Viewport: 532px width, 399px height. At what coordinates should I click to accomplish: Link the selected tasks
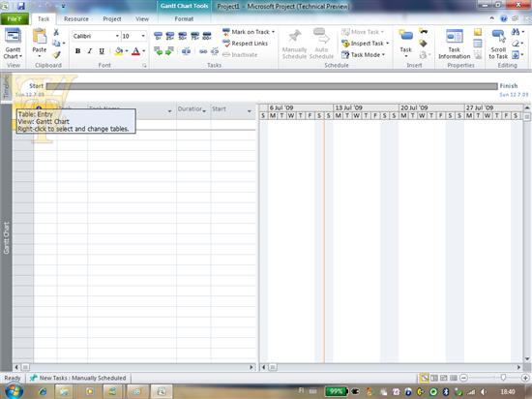pyautogui.click(x=203, y=51)
